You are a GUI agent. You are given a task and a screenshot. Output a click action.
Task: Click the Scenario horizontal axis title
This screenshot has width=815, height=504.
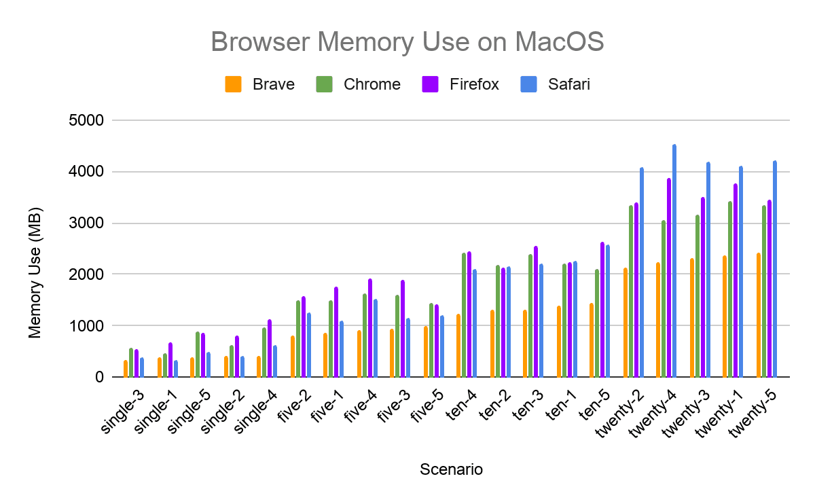tap(451, 469)
